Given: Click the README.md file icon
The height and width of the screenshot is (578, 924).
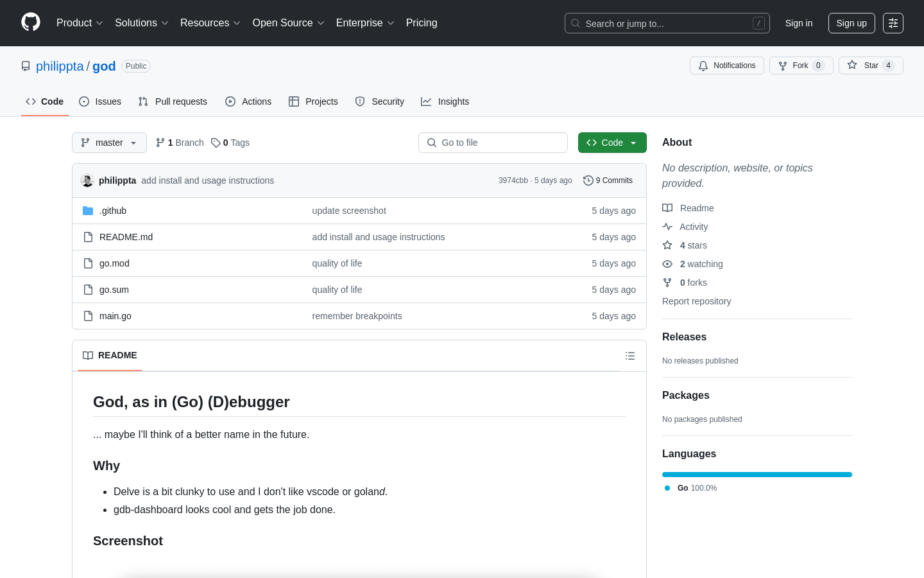Looking at the screenshot, I should point(88,237).
